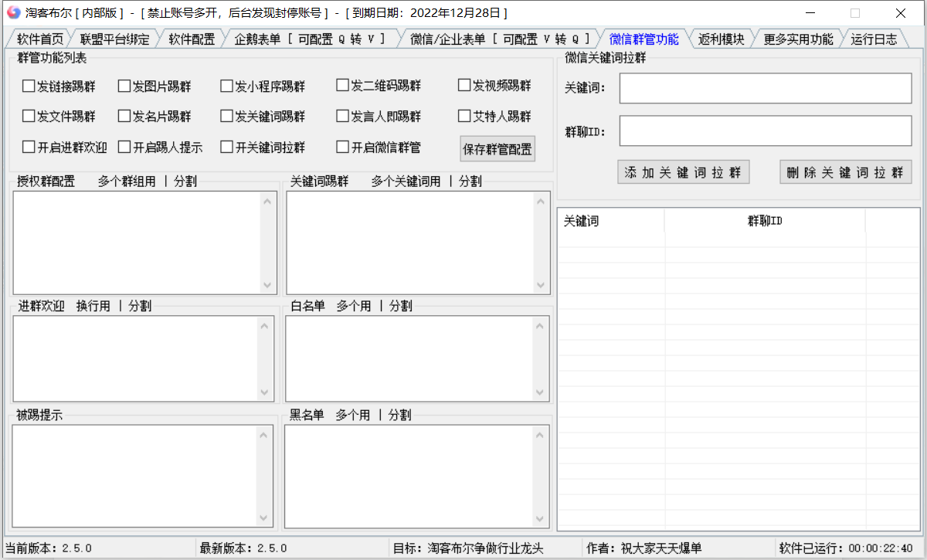Click the 删除关键词拉群 button
Screen dimensions: 927x560
[846, 172]
